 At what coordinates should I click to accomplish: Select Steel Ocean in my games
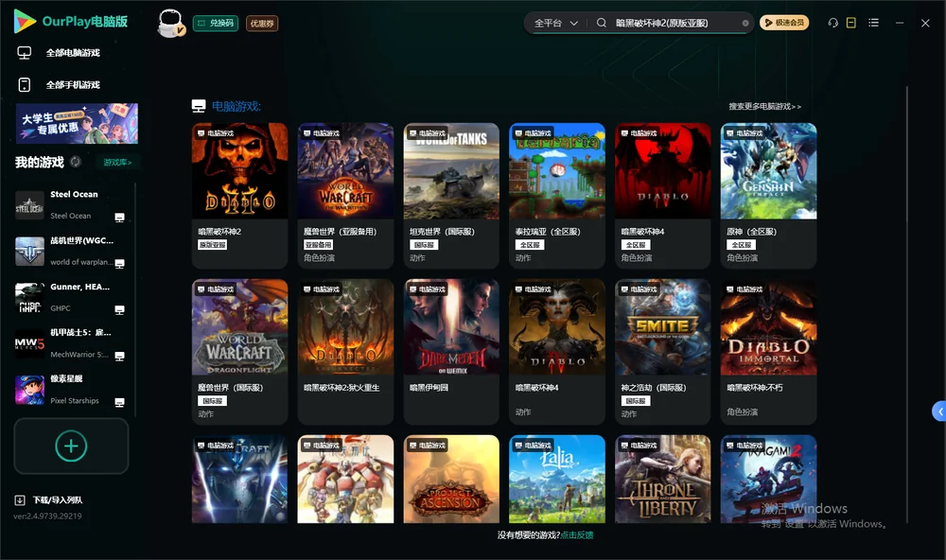point(70,205)
